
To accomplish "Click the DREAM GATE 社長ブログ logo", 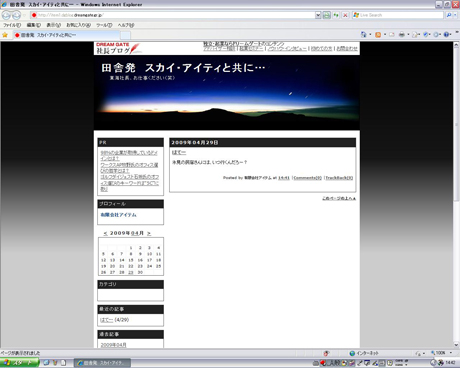I will click(x=119, y=48).
